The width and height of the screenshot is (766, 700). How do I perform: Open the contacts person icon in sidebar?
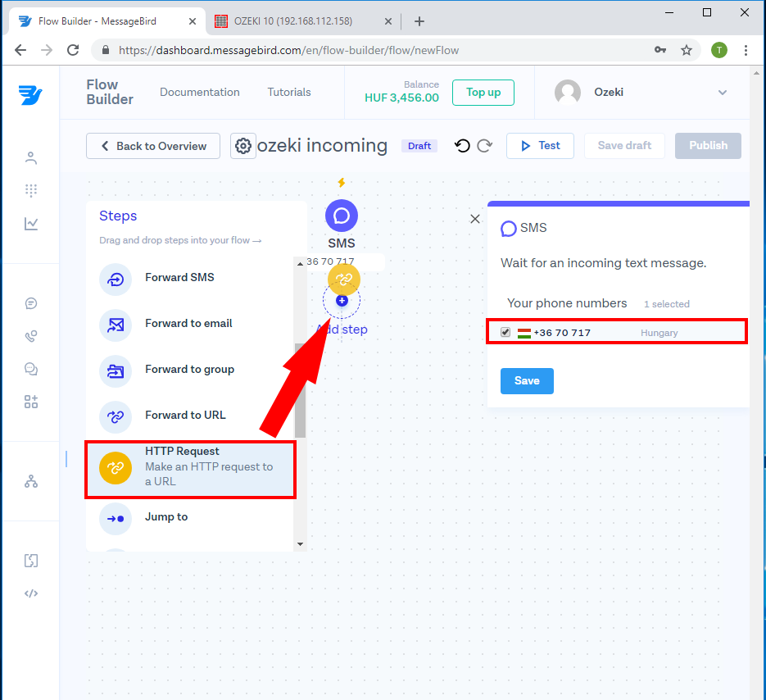click(x=31, y=158)
